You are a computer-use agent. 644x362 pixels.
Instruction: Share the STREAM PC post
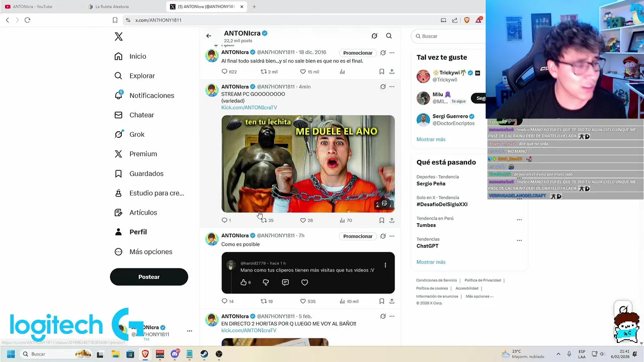pos(392,220)
